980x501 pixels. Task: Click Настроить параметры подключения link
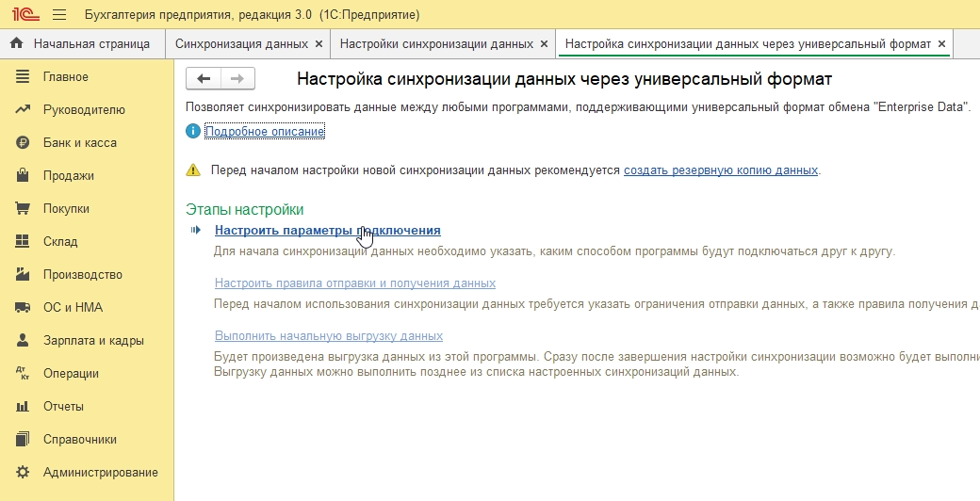click(x=327, y=230)
